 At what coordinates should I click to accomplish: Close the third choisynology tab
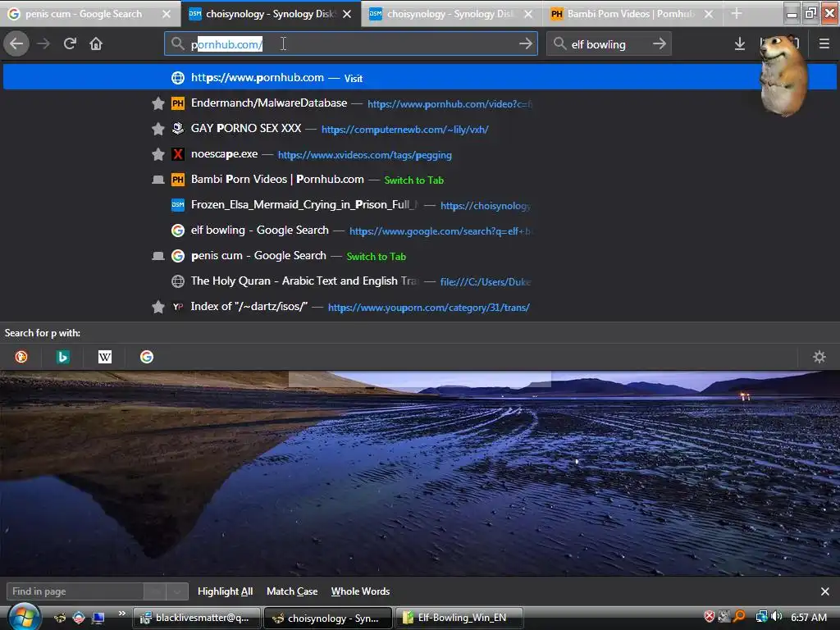point(528,13)
